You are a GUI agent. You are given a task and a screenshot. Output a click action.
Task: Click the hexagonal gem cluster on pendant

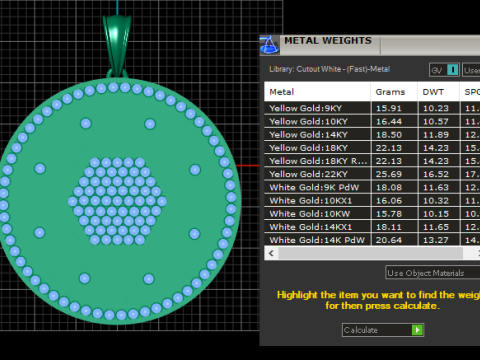117,201
